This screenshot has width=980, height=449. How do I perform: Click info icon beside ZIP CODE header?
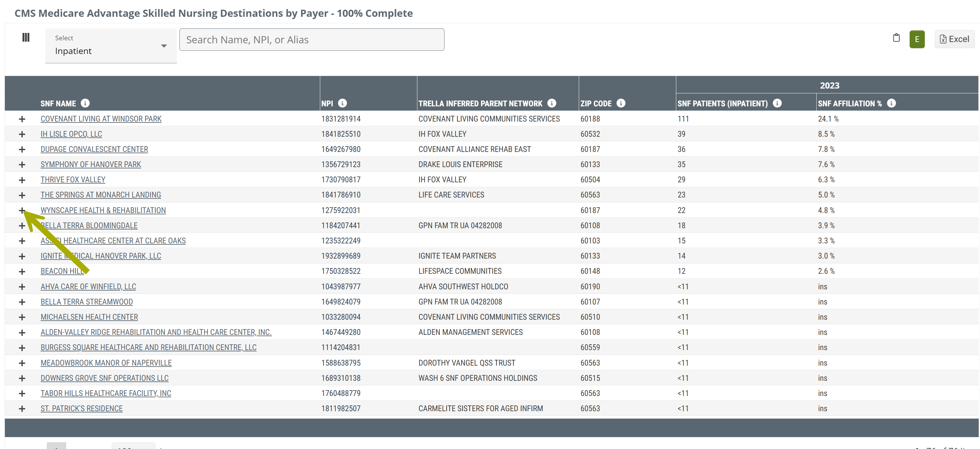pyautogui.click(x=620, y=103)
